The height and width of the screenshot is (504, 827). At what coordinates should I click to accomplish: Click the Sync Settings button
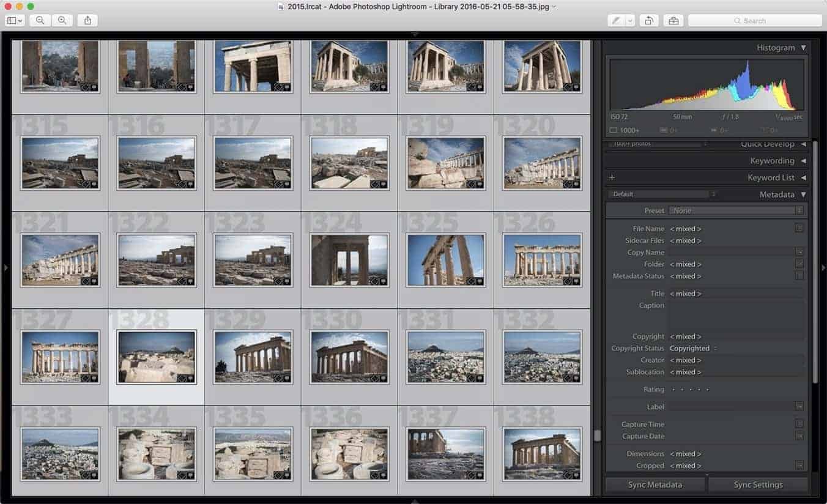[758, 484]
